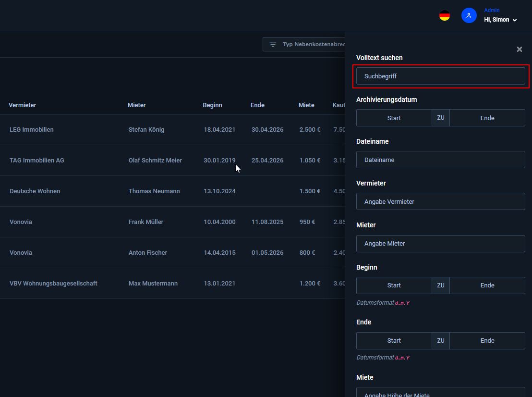Click end date 11.08.2025
The width and height of the screenshot is (532, 397).
pyautogui.click(x=267, y=222)
